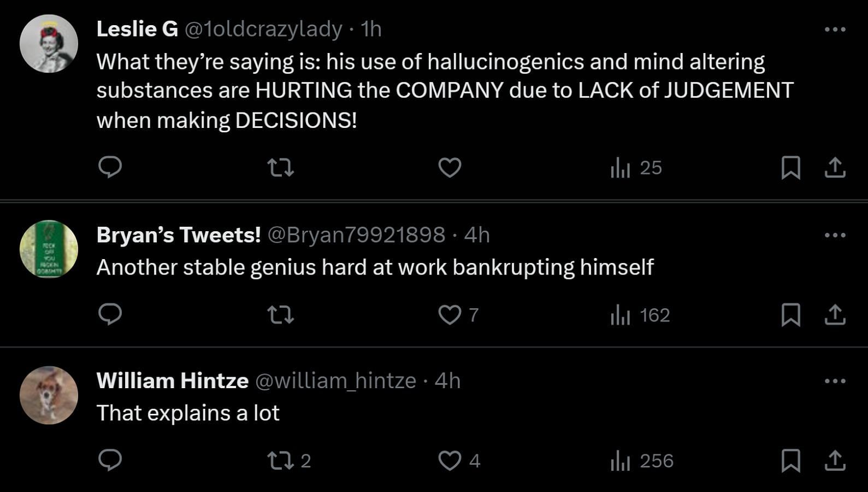Open more options for Leslie G's tweet
Screen dimensions: 868x492
coord(835,30)
